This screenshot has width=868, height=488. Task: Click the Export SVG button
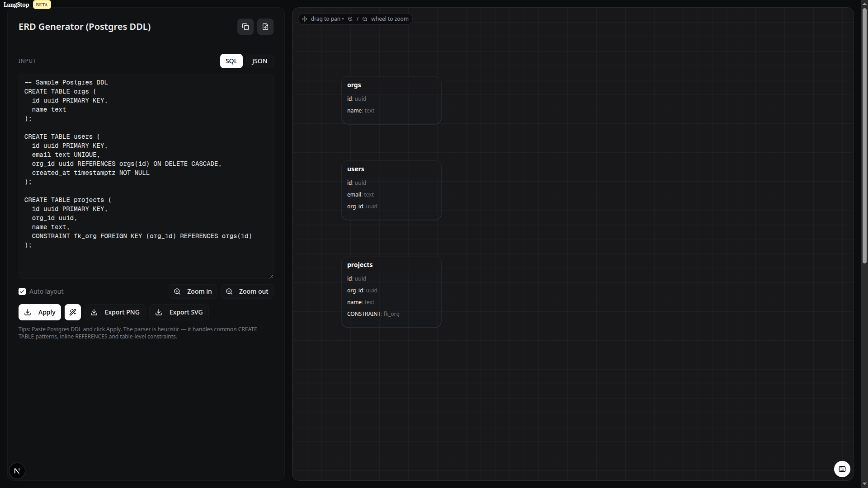[x=179, y=312]
